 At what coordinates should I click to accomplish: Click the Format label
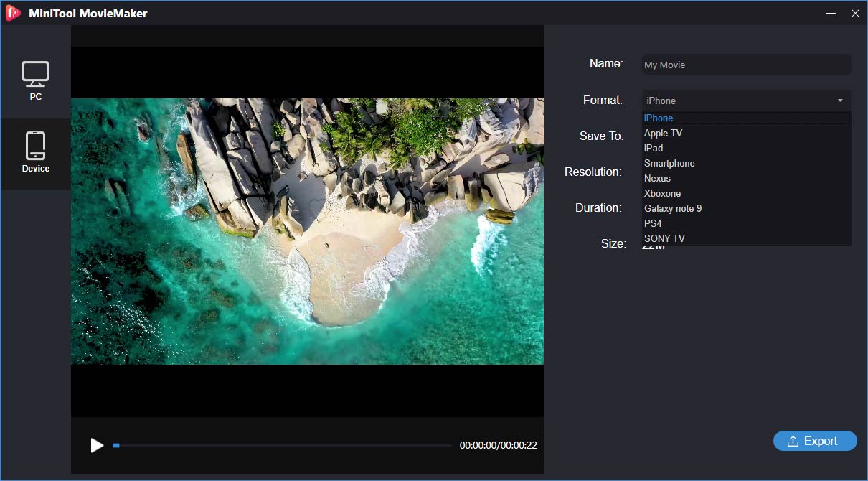click(x=603, y=100)
